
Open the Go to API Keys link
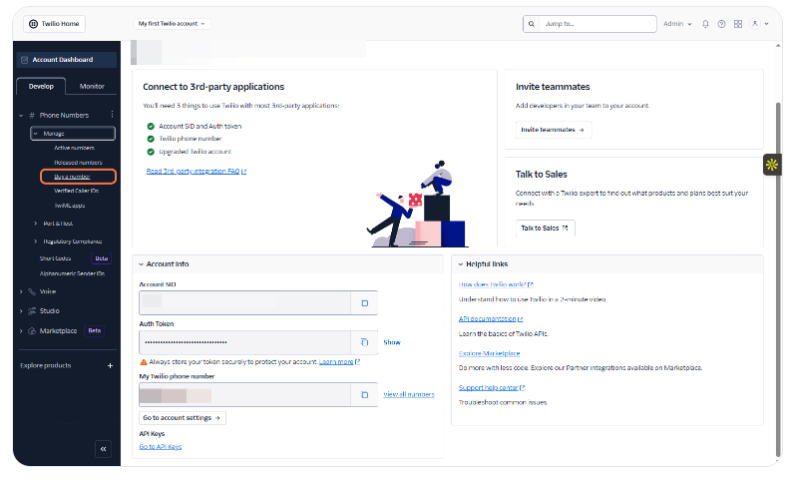(x=160, y=447)
